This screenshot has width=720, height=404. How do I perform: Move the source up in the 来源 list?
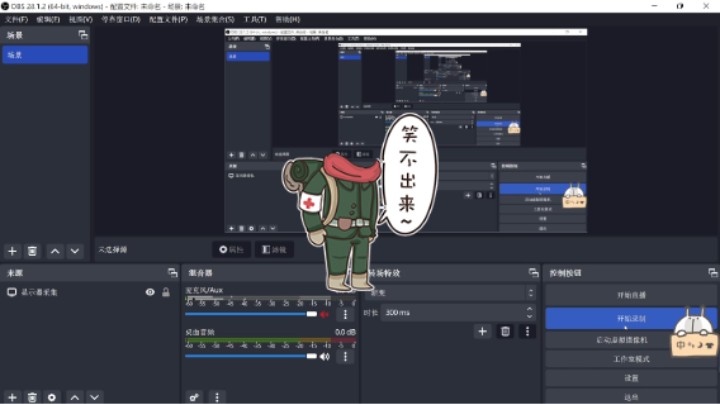[75, 397]
